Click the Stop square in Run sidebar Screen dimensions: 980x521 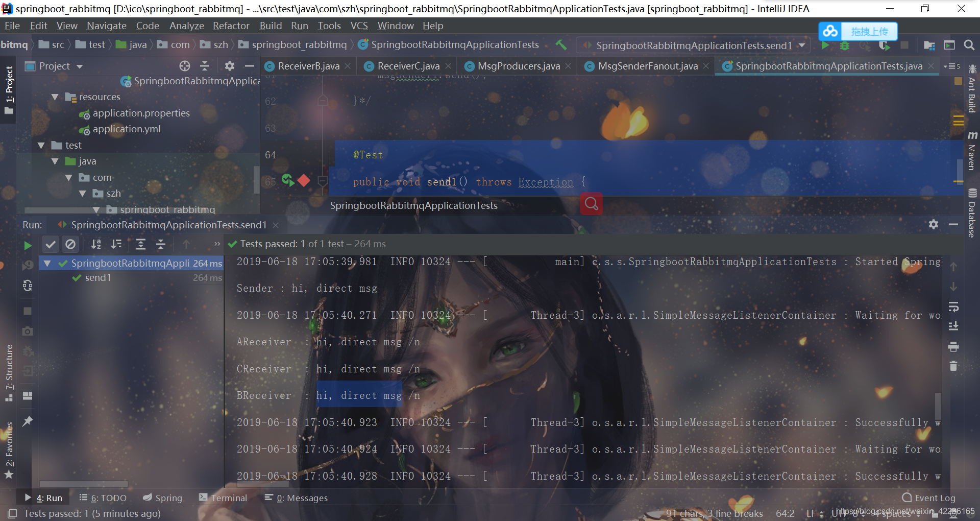(28, 311)
